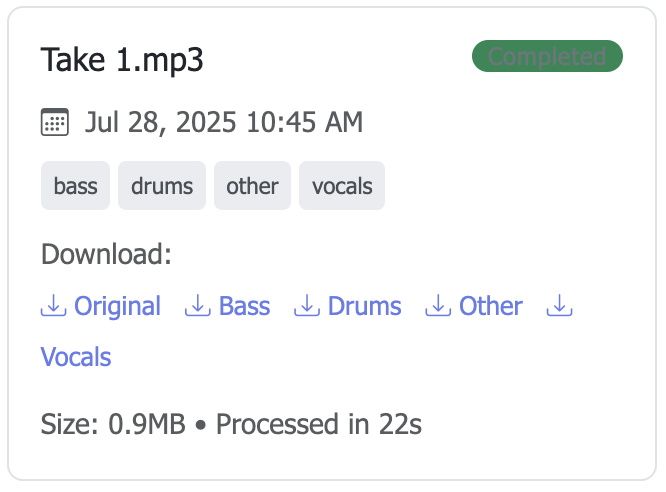This screenshot has width=666, height=492.
Task: Click the green Completed status badge
Action: [x=547, y=57]
